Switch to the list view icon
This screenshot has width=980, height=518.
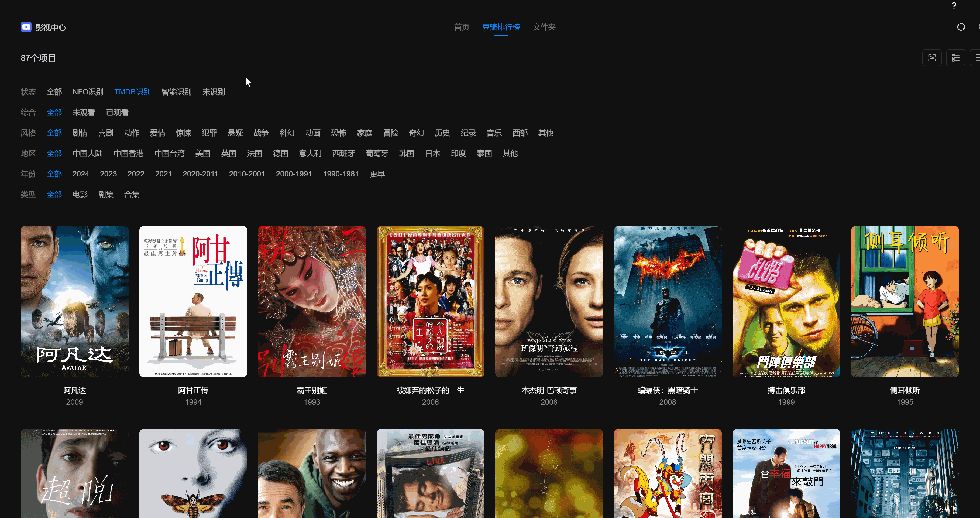955,58
